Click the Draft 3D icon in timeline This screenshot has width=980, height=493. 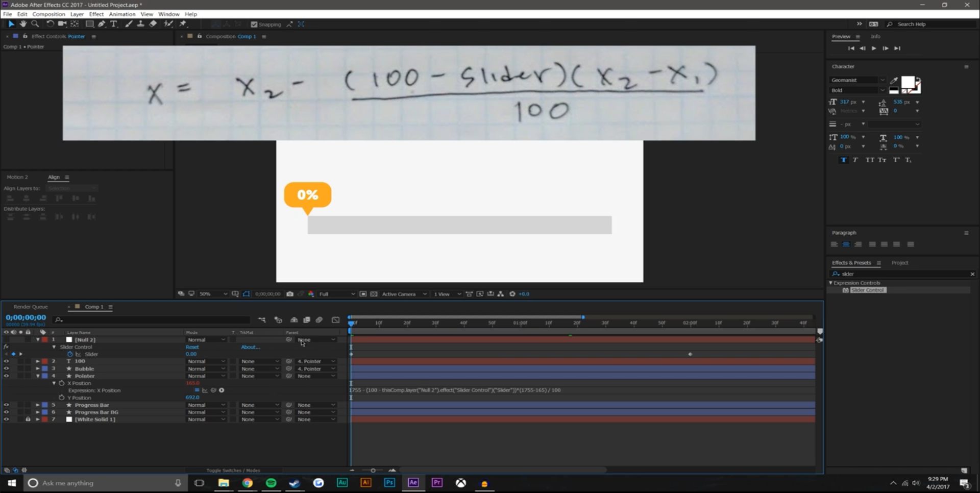[x=278, y=320]
